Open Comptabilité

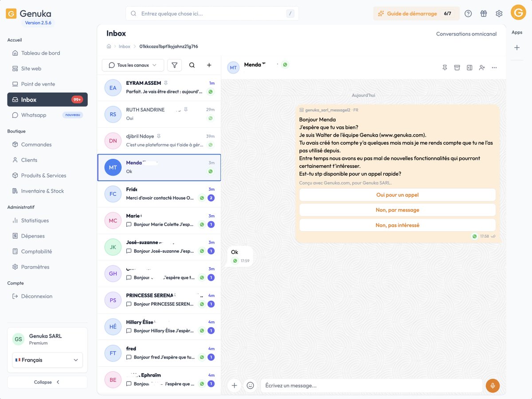click(x=47, y=251)
